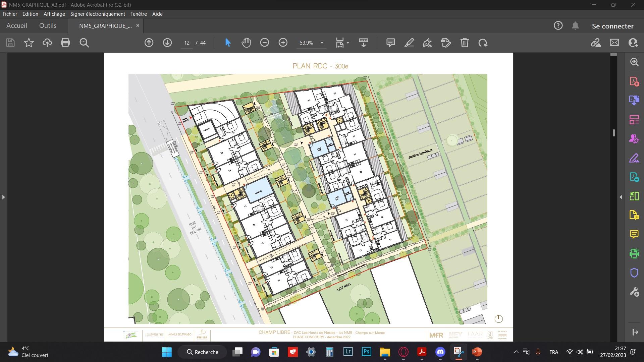This screenshot has width=644, height=362.
Task: Add a sticky note comment
Action: point(390,43)
